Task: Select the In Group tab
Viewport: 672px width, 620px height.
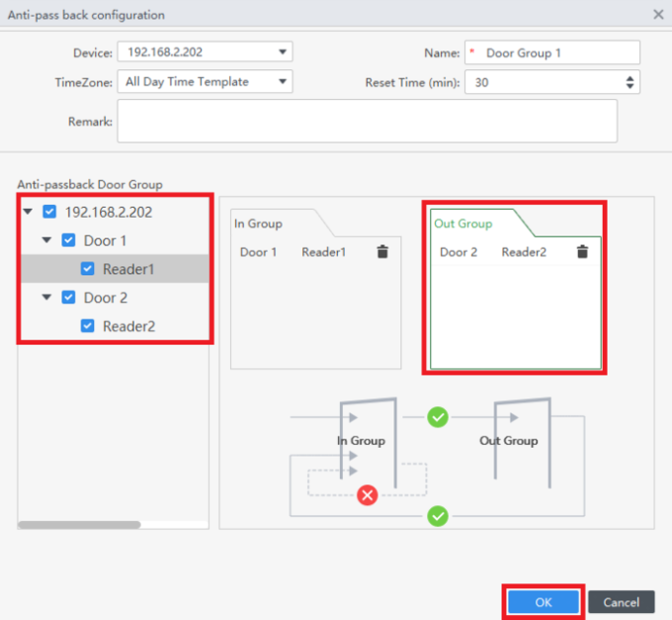Action: 258,223
